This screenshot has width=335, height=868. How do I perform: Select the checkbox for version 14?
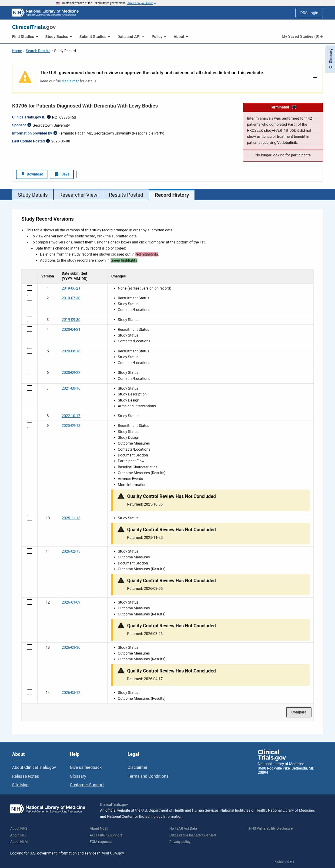pos(30,692)
